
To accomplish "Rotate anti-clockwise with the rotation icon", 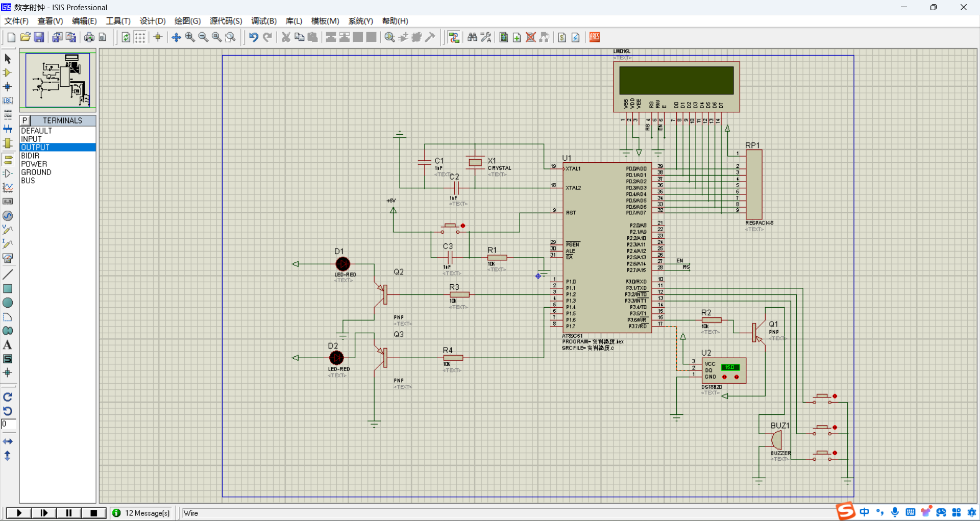I will [8, 411].
